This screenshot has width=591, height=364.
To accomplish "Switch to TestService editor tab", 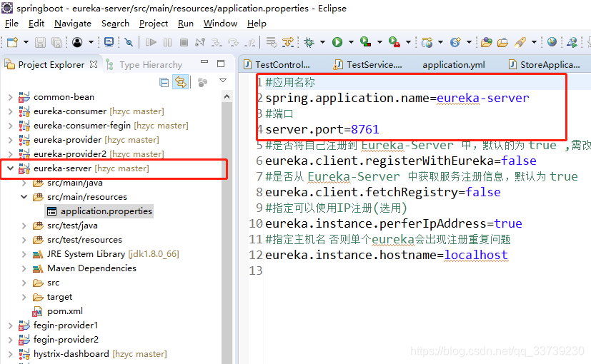I will [x=368, y=65].
